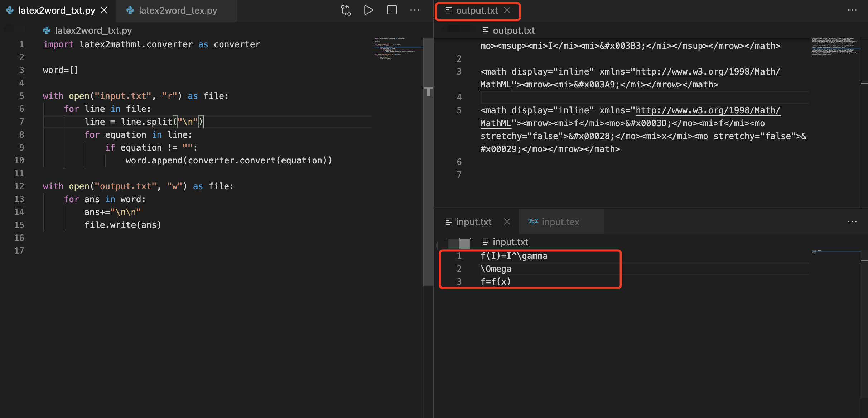Select the output.txt tab

pos(476,10)
